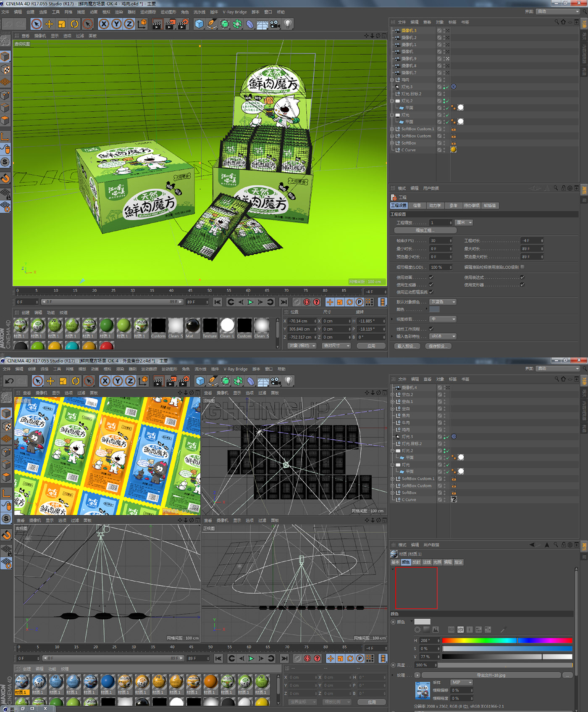Select live selection arrow in bottom window toolbar

[38, 381]
